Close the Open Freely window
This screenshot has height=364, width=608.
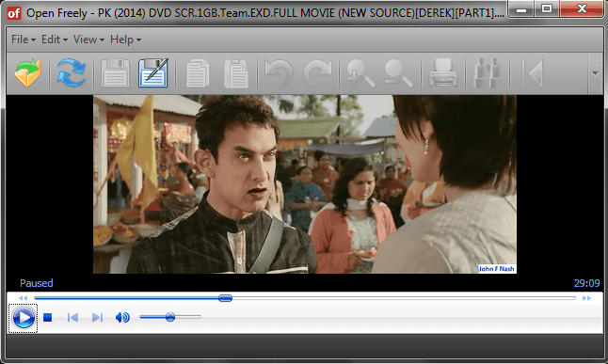coord(582,8)
